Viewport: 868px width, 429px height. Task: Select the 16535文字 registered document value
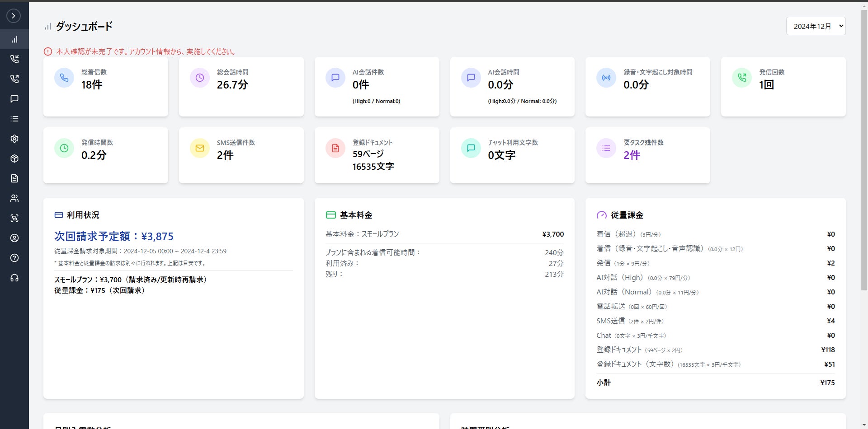(x=373, y=167)
